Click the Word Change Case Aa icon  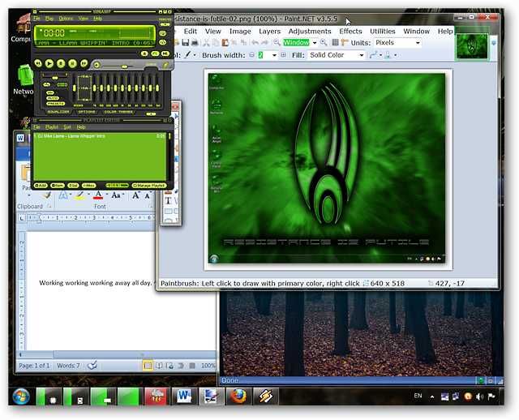click(116, 195)
